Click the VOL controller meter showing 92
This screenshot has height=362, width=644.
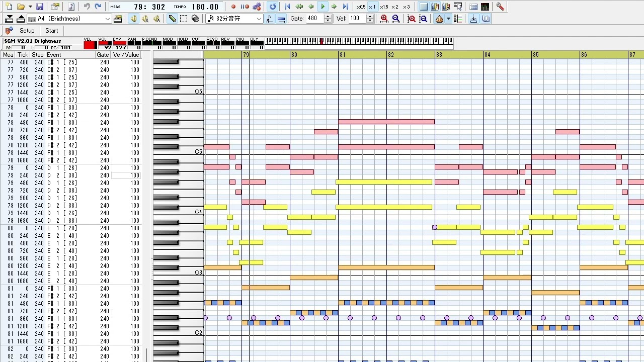[x=105, y=44]
